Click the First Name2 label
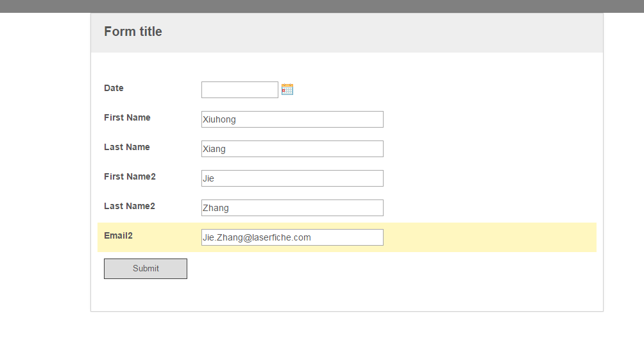The height and width of the screenshot is (356, 644). click(130, 176)
